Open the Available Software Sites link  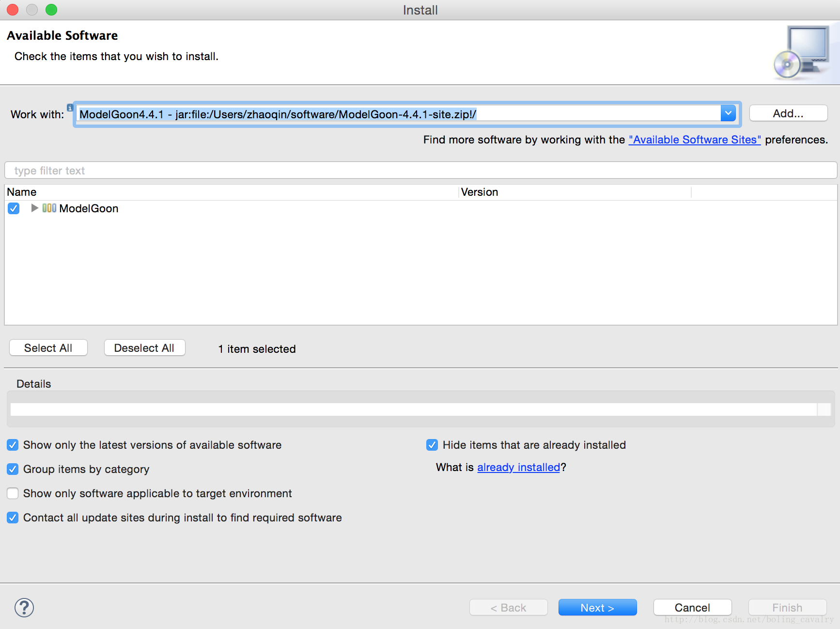(x=695, y=140)
